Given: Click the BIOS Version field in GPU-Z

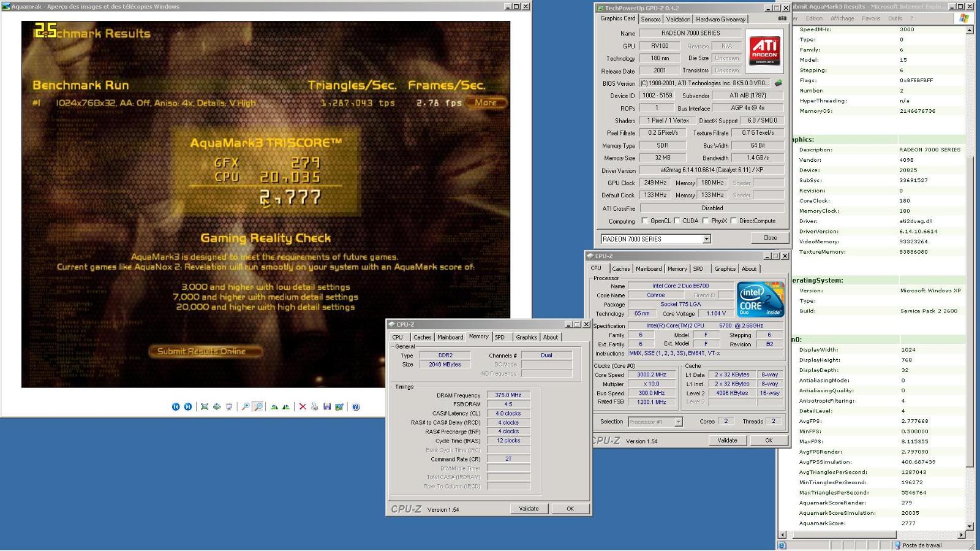Looking at the screenshot, I should pos(705,83).
